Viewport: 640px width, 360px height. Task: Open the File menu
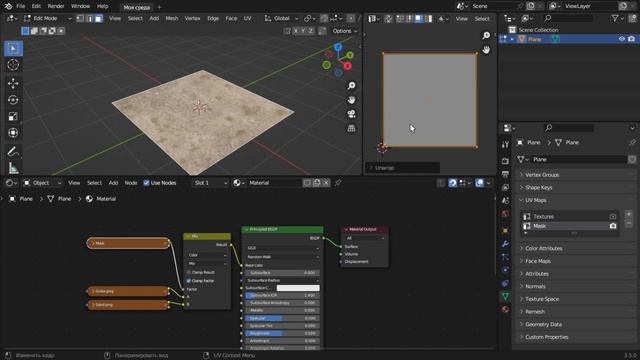(x=20, y=7)
